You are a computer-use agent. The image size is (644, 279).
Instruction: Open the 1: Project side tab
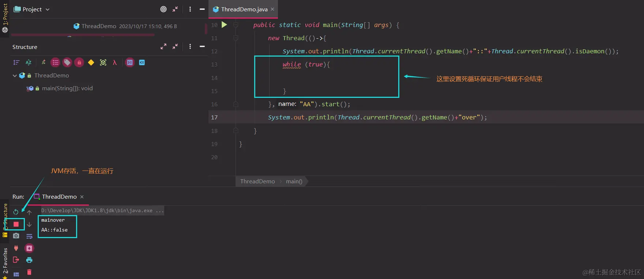(x=5, y=14)
